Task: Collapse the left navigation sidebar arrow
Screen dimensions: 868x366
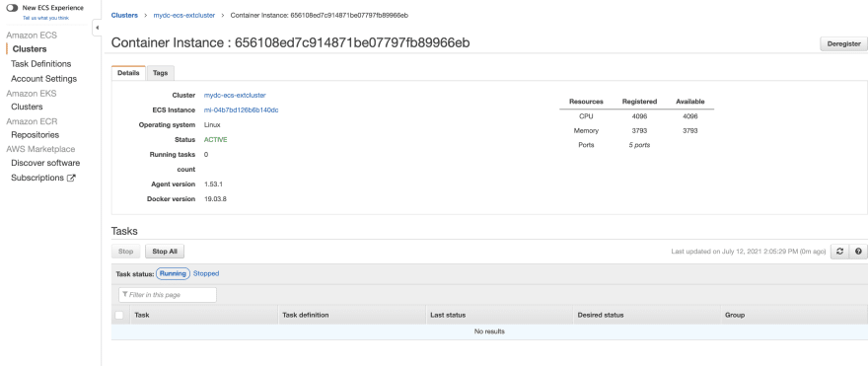Action: pyautogui.click(x=97, y=28)
